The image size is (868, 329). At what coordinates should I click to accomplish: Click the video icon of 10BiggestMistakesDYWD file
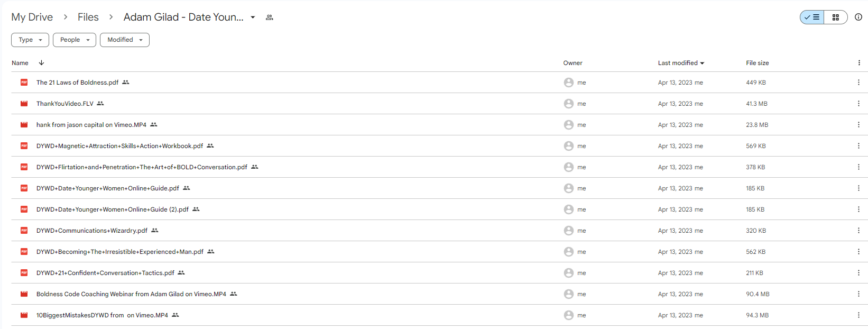point(24,315)
